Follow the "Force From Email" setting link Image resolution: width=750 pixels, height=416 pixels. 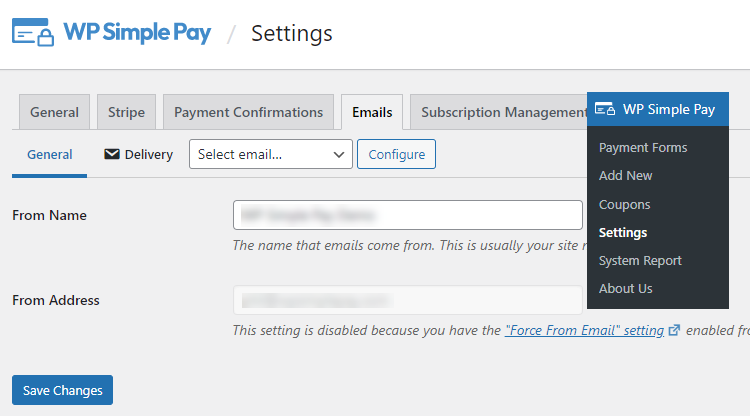point(584,330)
